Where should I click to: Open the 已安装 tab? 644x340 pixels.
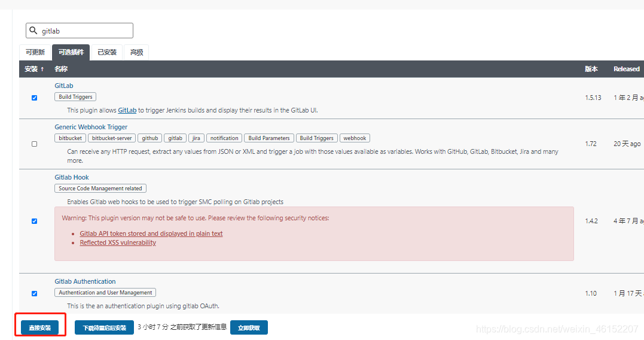pos(107,52)
